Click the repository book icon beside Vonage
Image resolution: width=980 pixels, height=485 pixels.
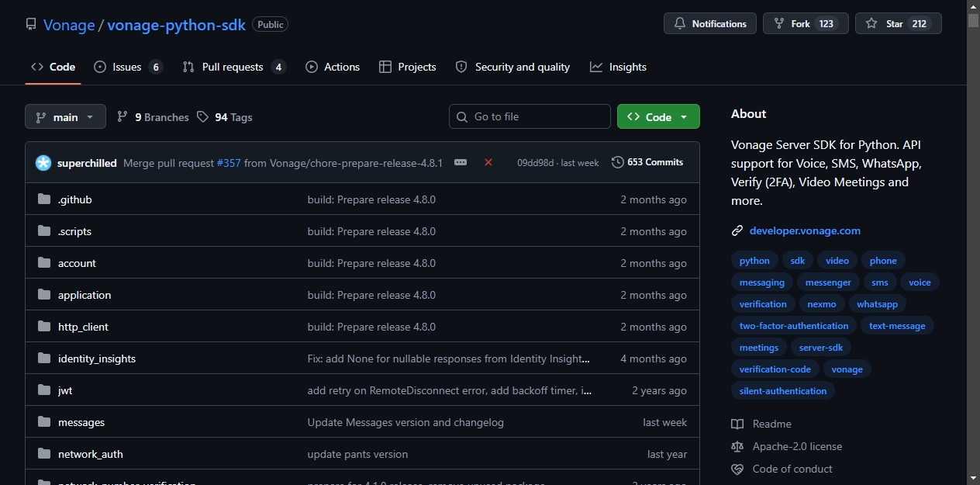(31, 24)
